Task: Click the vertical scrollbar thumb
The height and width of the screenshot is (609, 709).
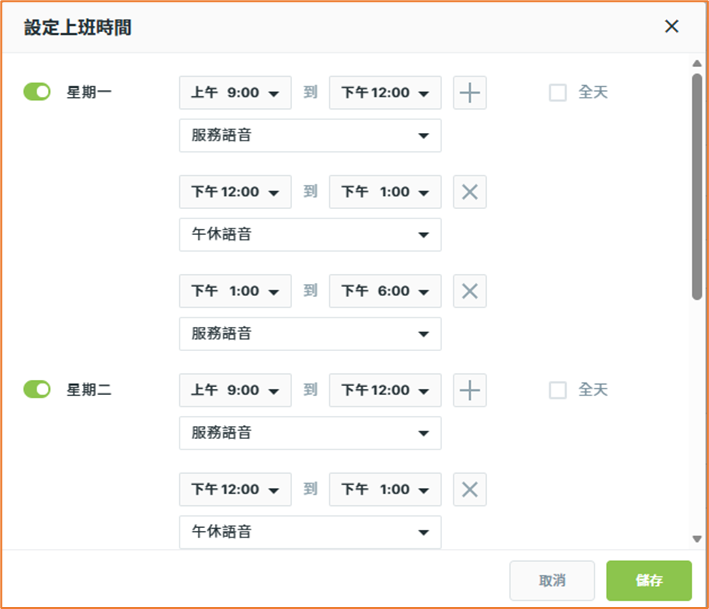Action: pyautogui.click(x=697, y=185)
